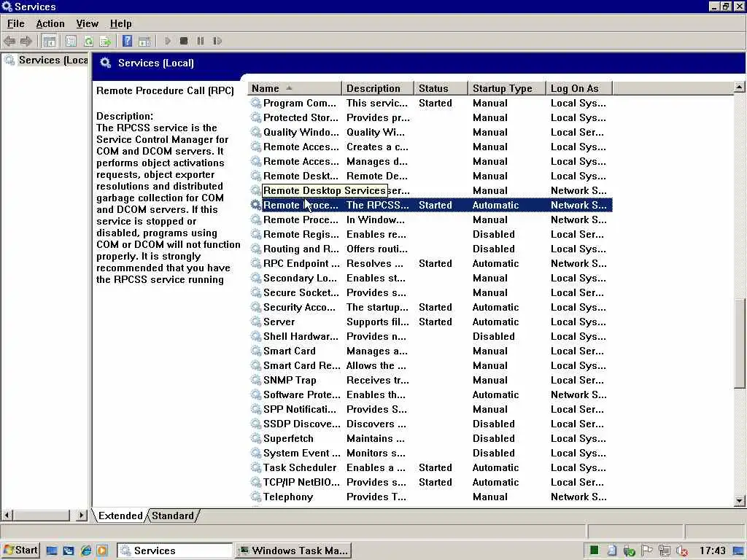The image size is (747, 560).
Task: Switch to the Standard tab
Action: pos(172,516)
